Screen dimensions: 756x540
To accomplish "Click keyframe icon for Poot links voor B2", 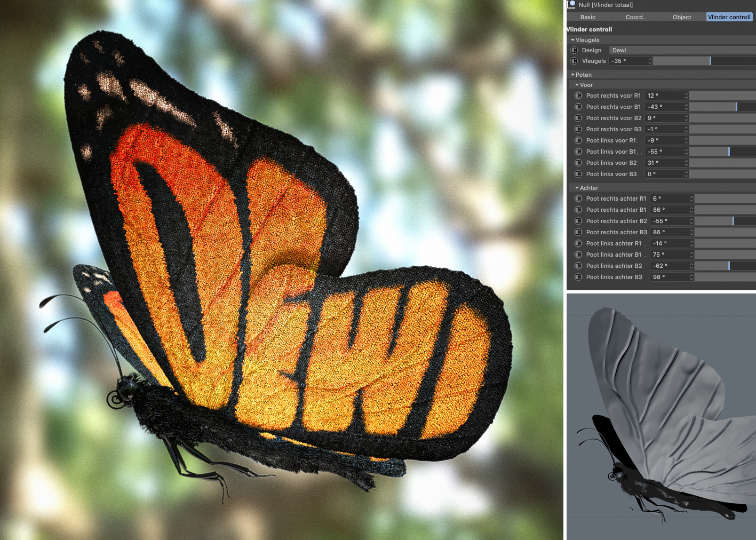I will (x=578, y=163).
